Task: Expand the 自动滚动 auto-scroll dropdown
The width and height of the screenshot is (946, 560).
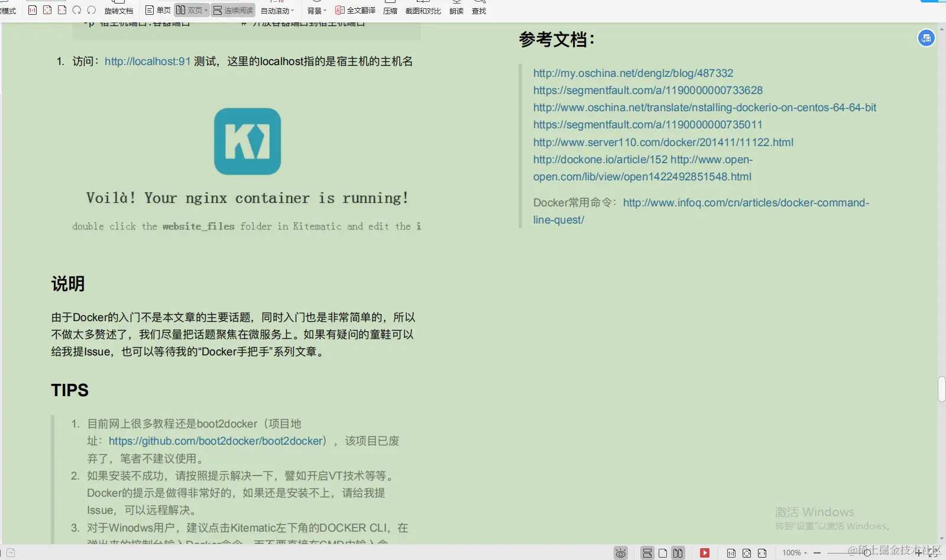Action: point(291,10)
